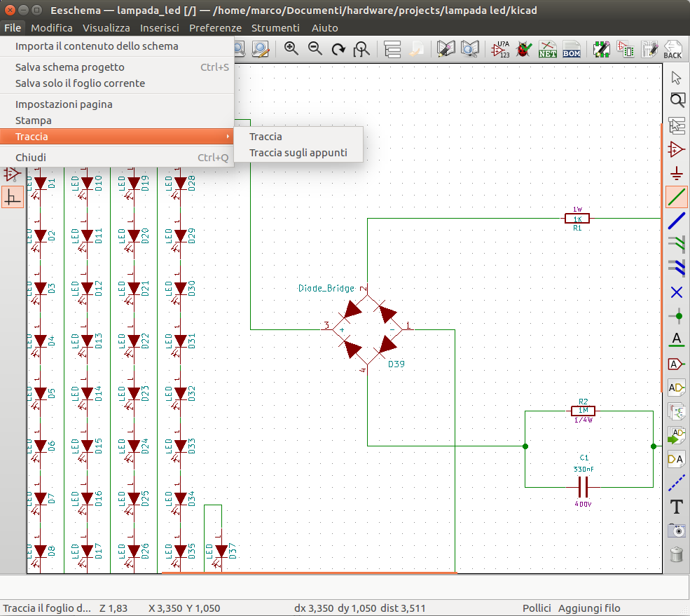Screen dimensions: 690x616
Task: Select the Place junction tool
Action: click(677, 316)
